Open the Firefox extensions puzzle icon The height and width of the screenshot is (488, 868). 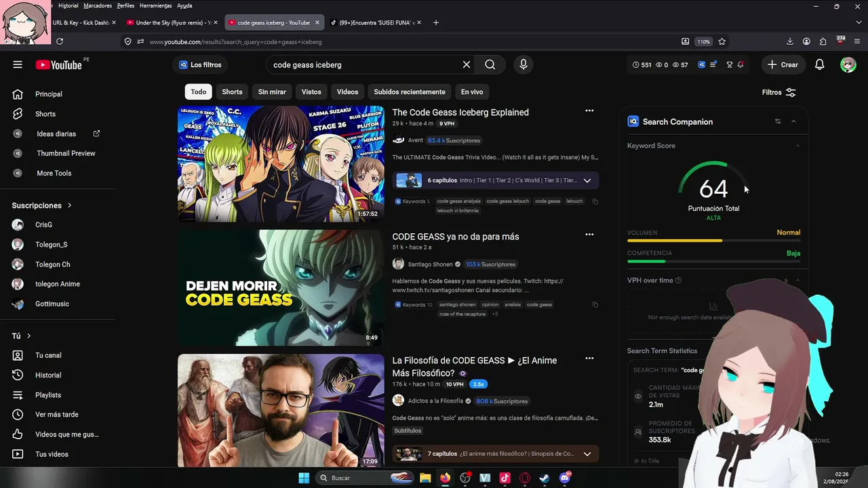coord(823,41)
